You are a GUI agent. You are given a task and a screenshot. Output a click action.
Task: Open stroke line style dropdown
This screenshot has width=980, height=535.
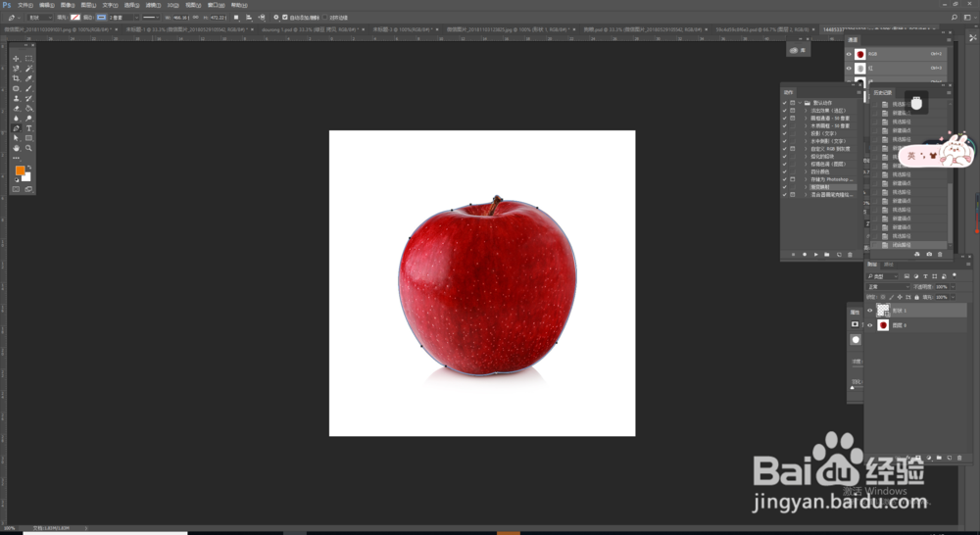tap(151, 18)
